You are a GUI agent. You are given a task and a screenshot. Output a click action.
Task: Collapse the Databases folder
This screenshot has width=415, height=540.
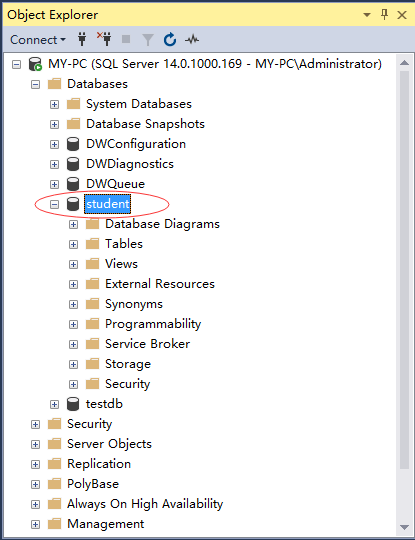(x=35, y=84)
